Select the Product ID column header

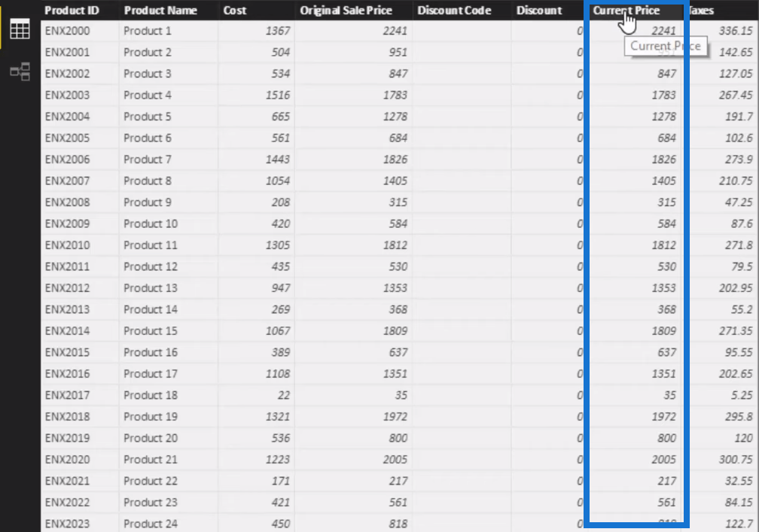pos(72,10)
